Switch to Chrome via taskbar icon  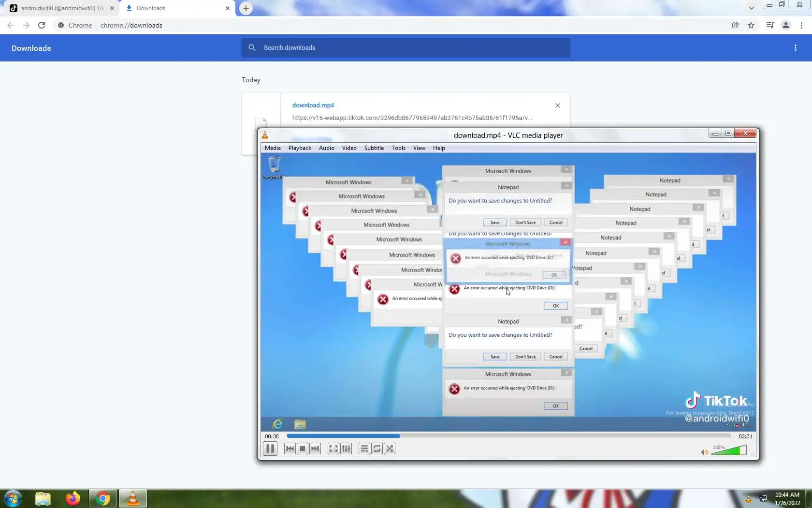click(x=103, y=498)
